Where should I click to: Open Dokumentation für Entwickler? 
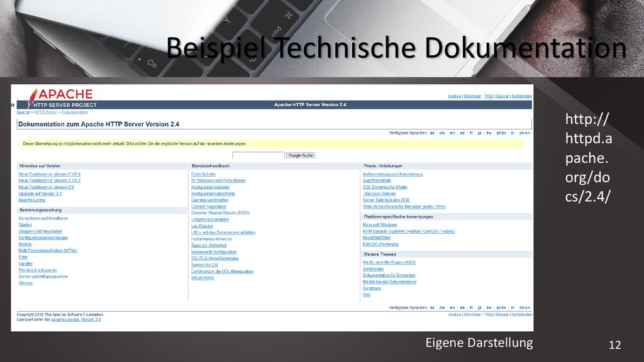point(389,275)
